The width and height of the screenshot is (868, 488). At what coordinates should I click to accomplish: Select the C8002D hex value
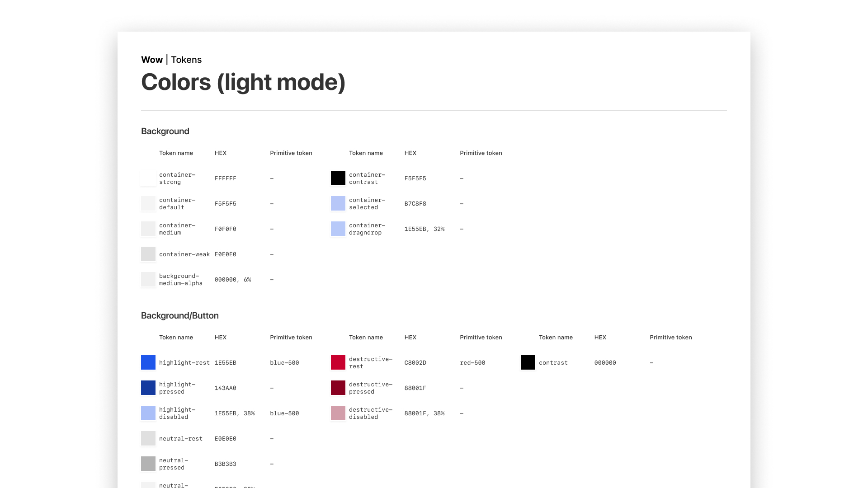(415, 363)
